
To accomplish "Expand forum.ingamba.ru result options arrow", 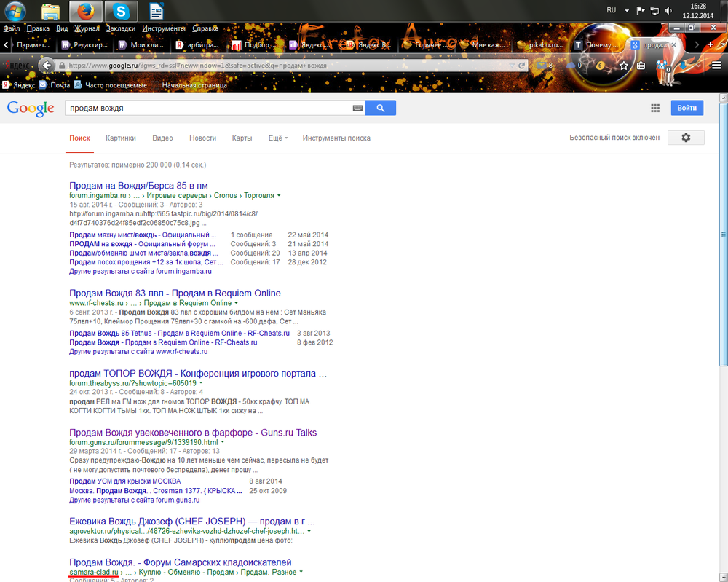I will [x=279, y=195].
